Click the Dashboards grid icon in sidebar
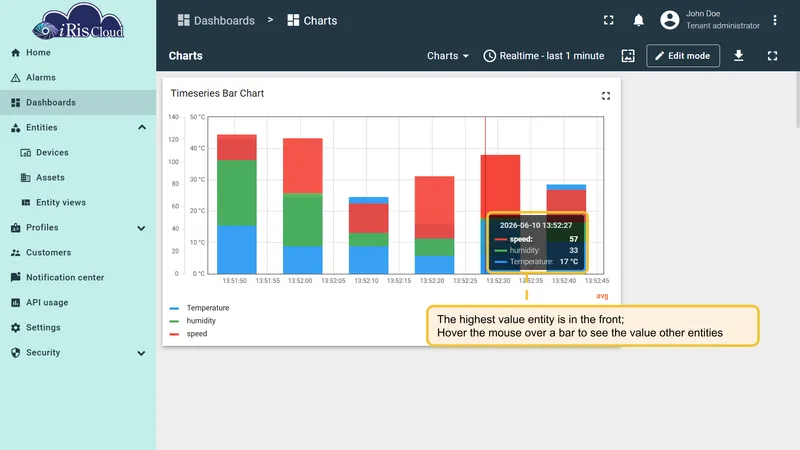Viewport: 800px width, 450px height. click(x=15, y=103)
